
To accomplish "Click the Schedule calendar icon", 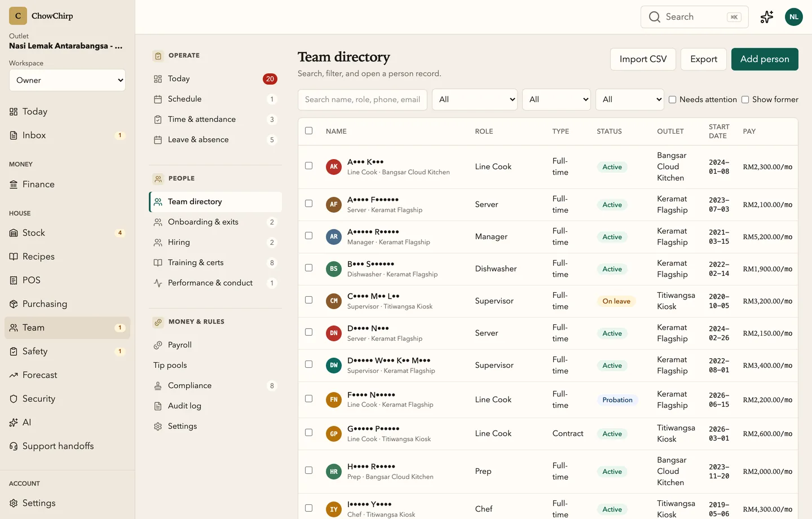I will 158,99.
